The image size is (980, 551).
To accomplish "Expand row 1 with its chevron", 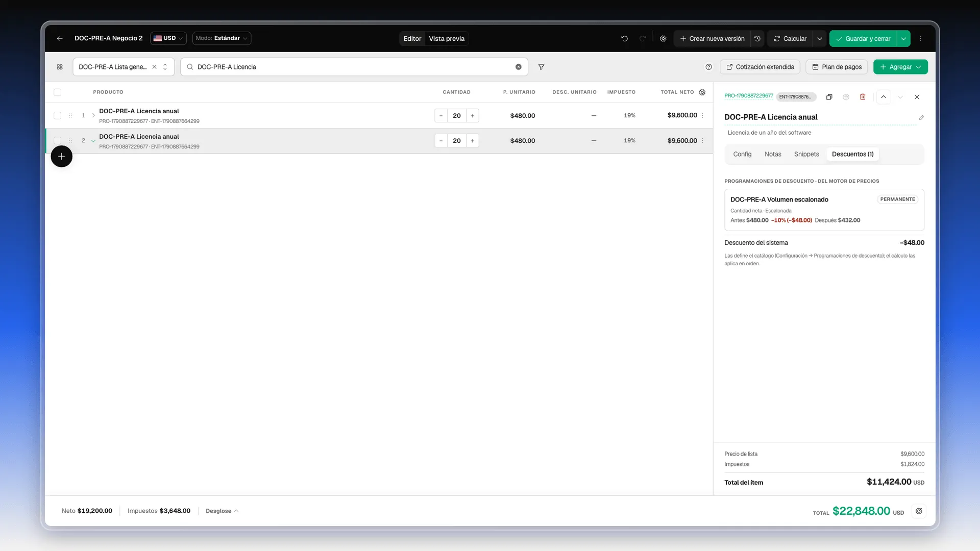I will tap(93, 116).
